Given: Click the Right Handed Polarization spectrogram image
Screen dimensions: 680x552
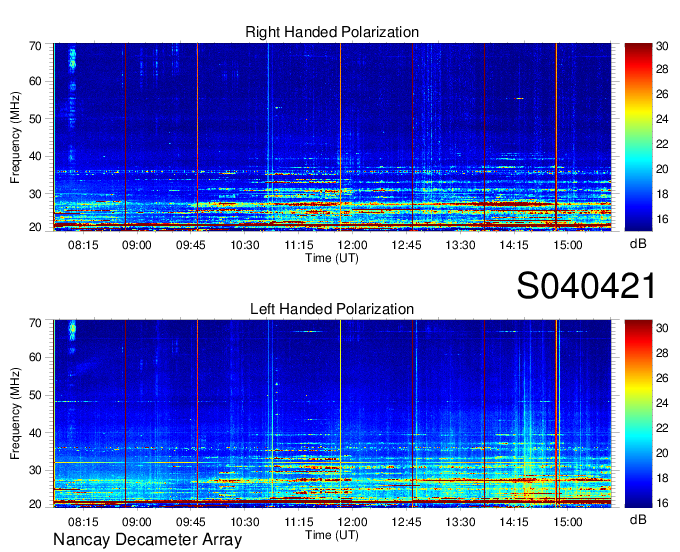Looking at the screenshot, I should (x=332, y=137).
